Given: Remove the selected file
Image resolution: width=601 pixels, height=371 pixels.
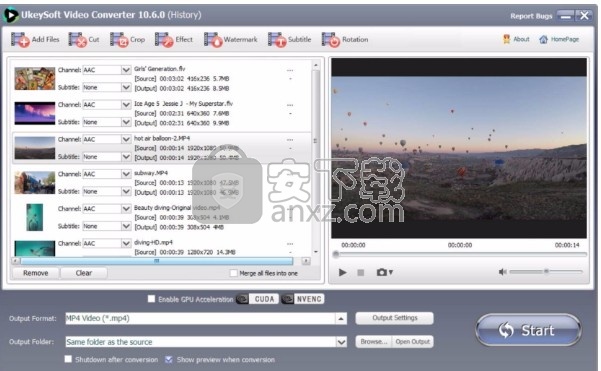Looking at the screenshot, I should coord(36,273).
